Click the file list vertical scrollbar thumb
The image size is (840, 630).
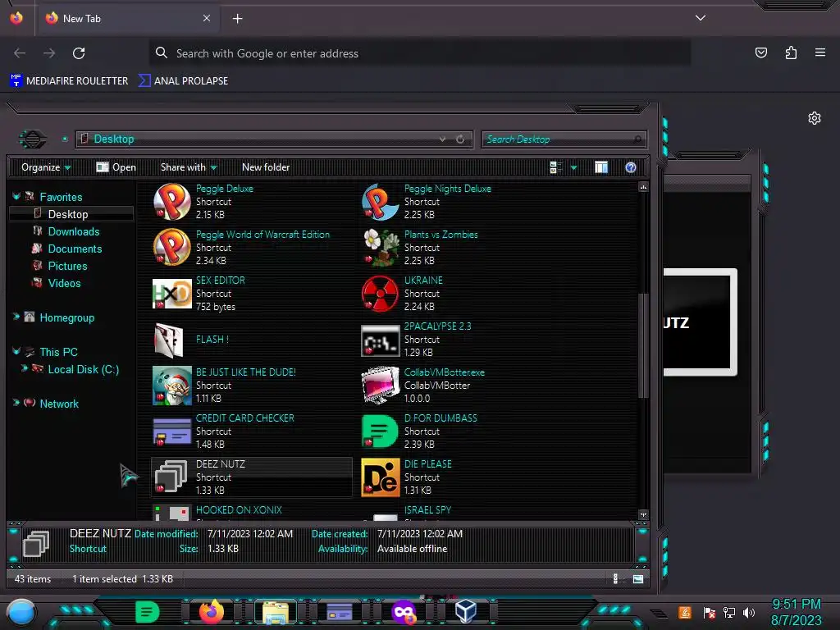click(x=643, y=345)
